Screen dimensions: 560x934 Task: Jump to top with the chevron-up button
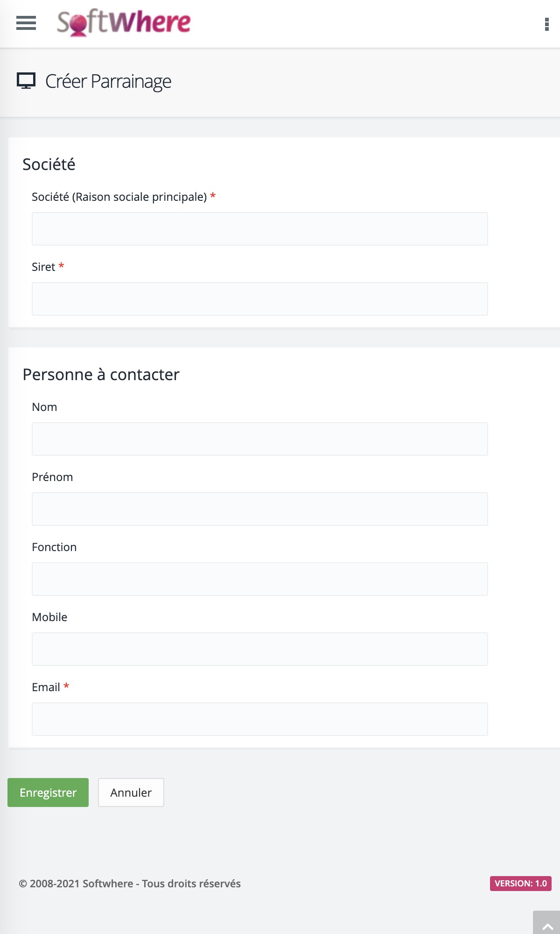(x=547, y=923)
